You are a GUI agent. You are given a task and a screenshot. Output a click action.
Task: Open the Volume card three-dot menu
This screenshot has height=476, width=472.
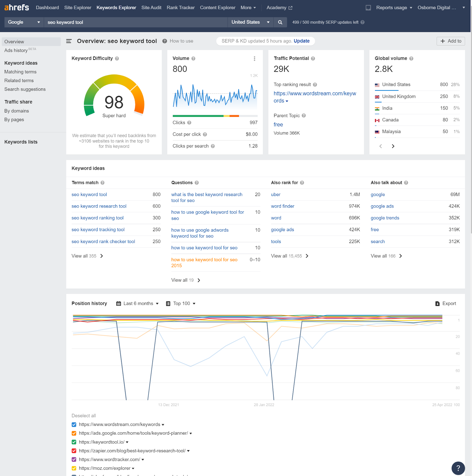(254, 59)
